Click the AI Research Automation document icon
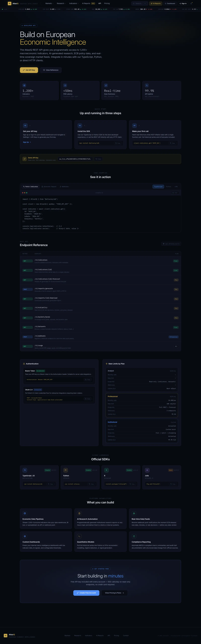 pos(79,513)
